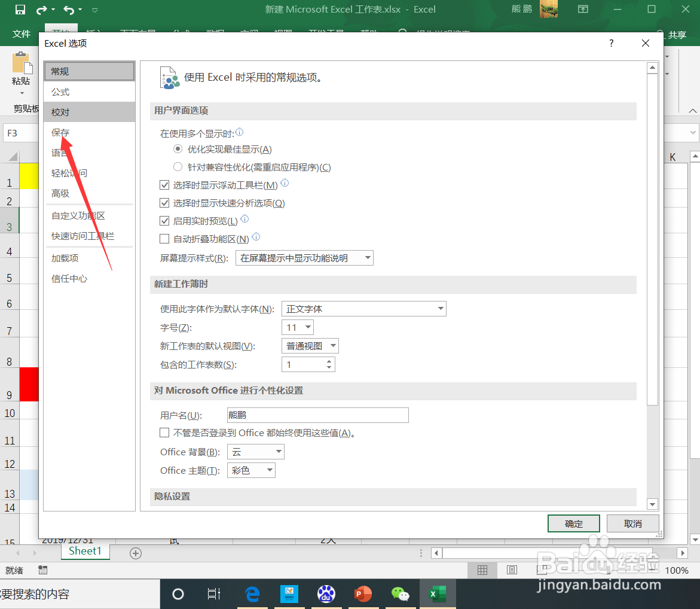Collapse the ribbon with the chevron

coord(693,110)
